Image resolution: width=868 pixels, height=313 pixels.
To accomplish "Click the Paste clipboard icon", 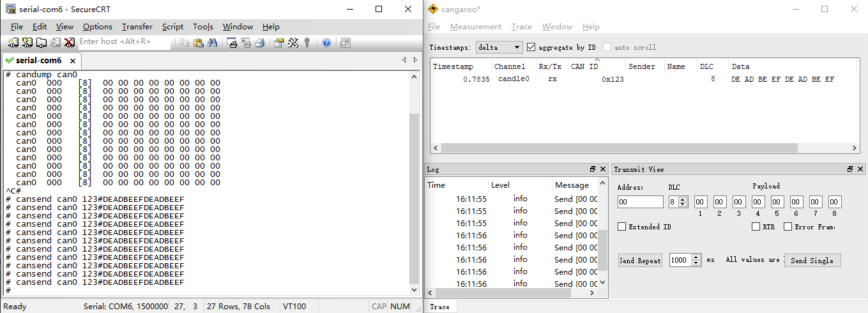I will (x=199, y=43).
